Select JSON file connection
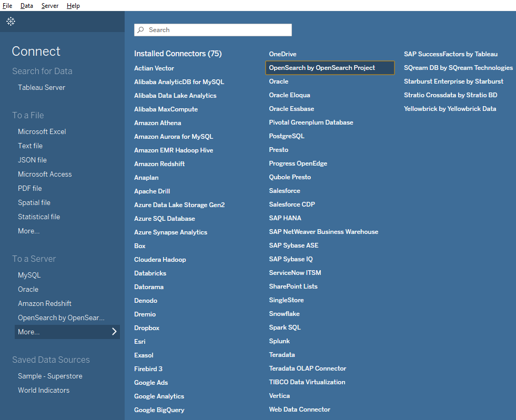The image size is (516, 420). coord(32,160)
